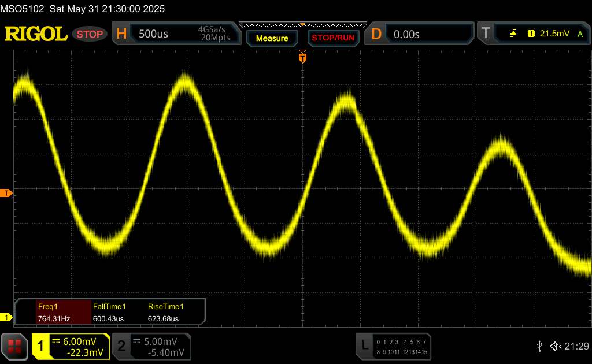Screen dimensions: 592x364
Task: Click the muted speaker sound icon
Action: 556,346
